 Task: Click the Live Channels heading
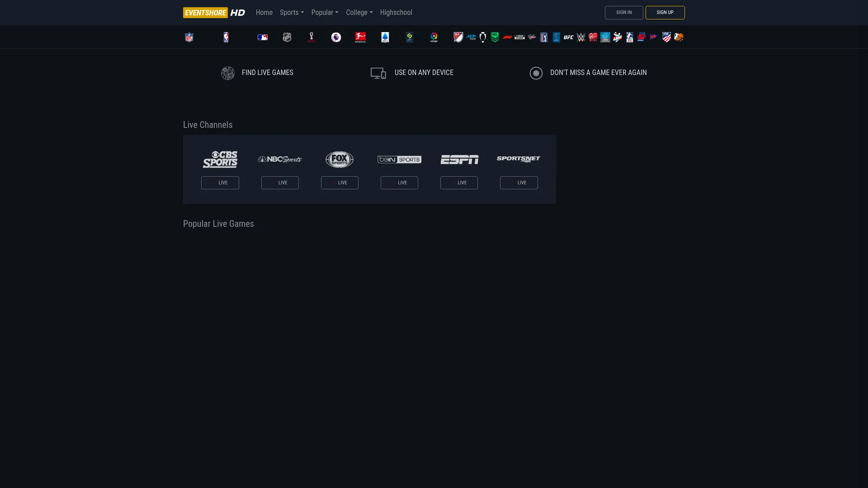[x=208, y=125]
